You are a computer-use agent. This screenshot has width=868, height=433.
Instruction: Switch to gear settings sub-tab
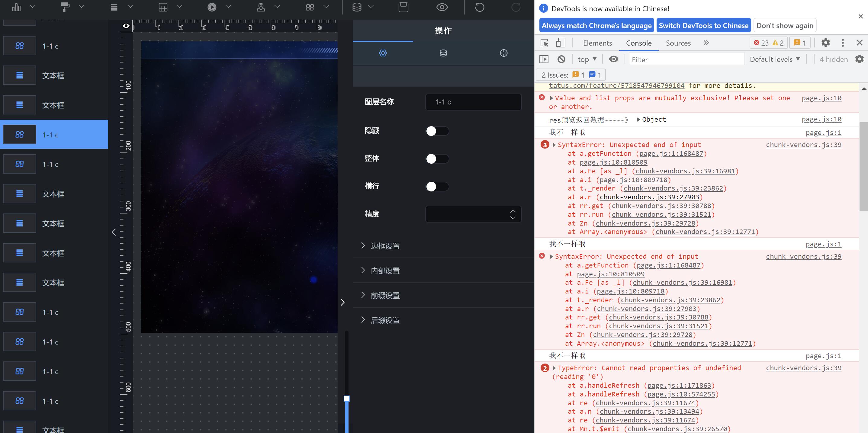[383, 53]
